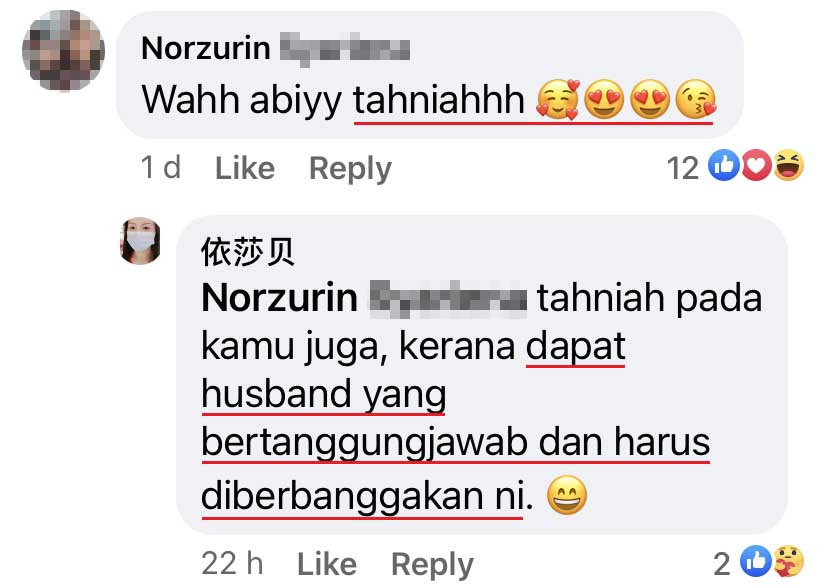Reply to the 依莎贝 comment
The image size is (828, 588).
coord(432,565)
